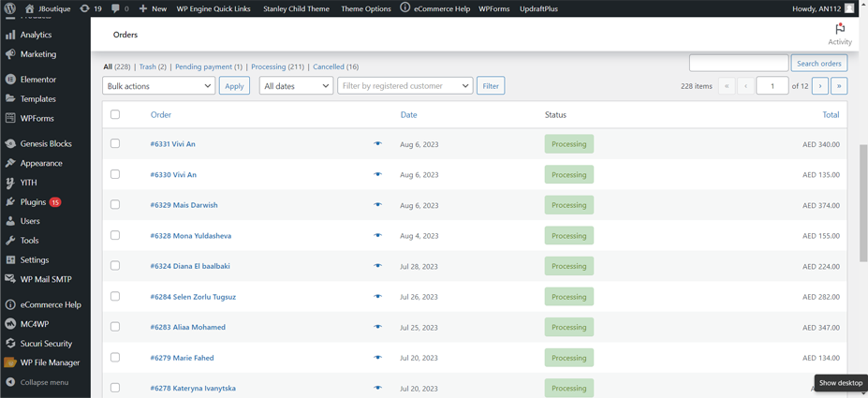Click the Sucuri Security sidebar icon

[x=10, y=343]
